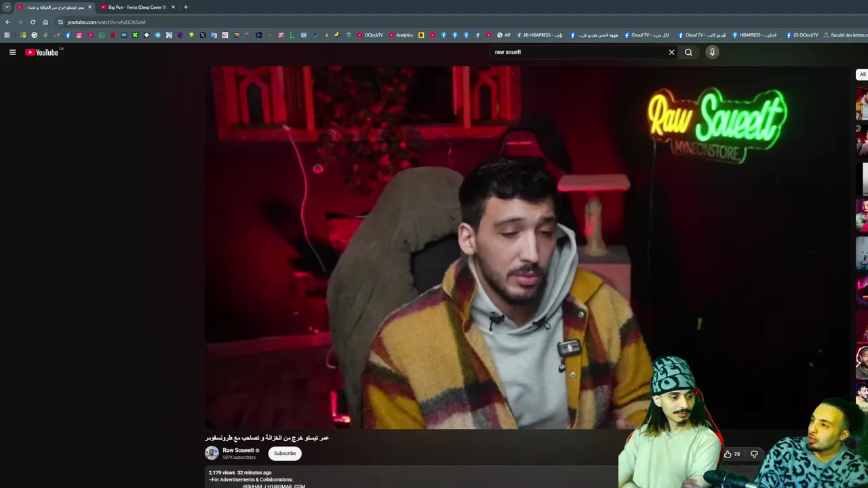The image size is (868, 488).
Task: Open the browser home page button
Action: coord(45,22)
